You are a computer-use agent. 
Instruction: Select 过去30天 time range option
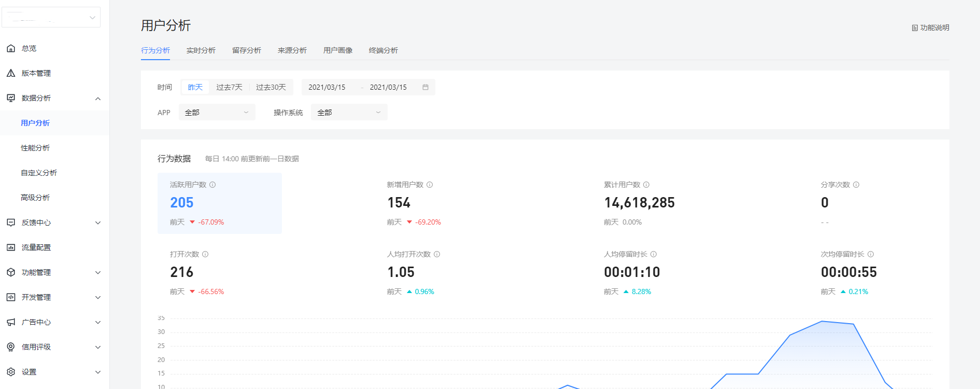(271, 87)
